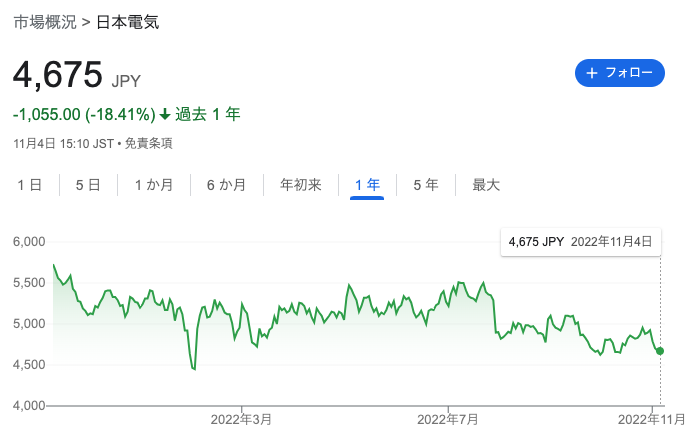
Task: Click the 日本電気 breadcrumb text
Action: (127, 22)
